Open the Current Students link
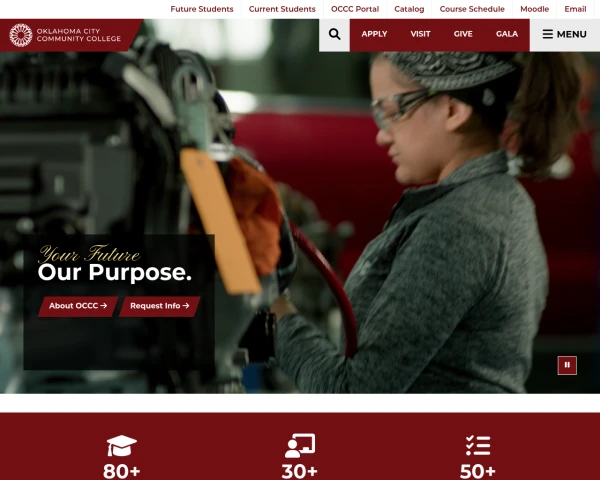This screenshot has width=600, height=480. (x=282, y=9)
